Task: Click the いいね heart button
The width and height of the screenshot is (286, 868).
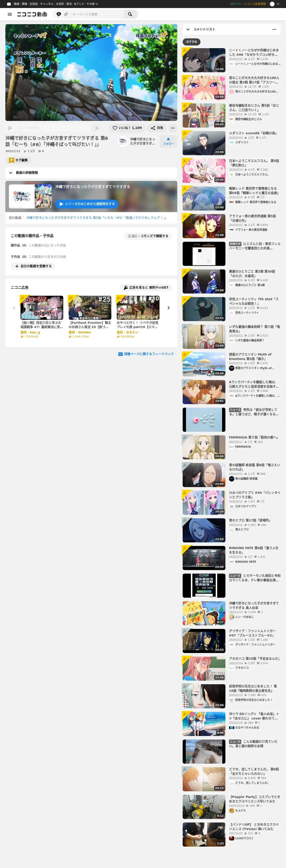Action: pyautogui.click(x=127, y=128)
